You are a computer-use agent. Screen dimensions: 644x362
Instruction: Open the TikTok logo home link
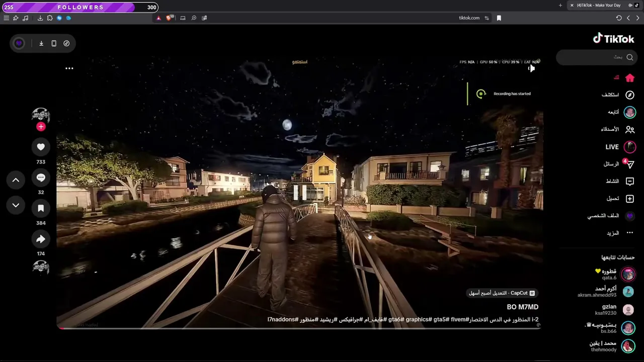pos(613,39)
